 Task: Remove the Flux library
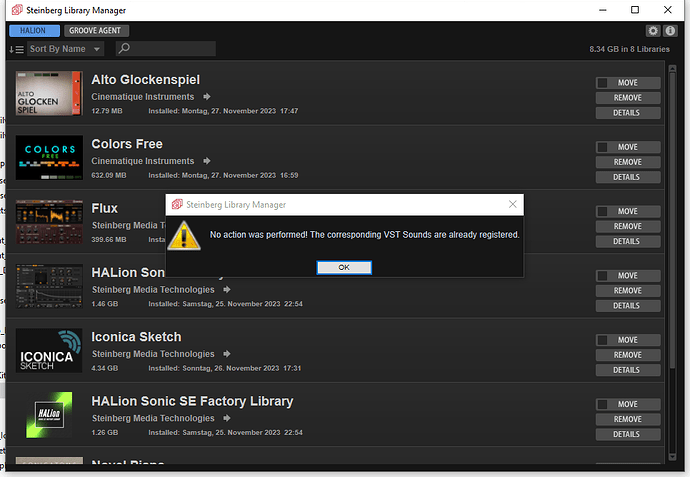(628, 226)
